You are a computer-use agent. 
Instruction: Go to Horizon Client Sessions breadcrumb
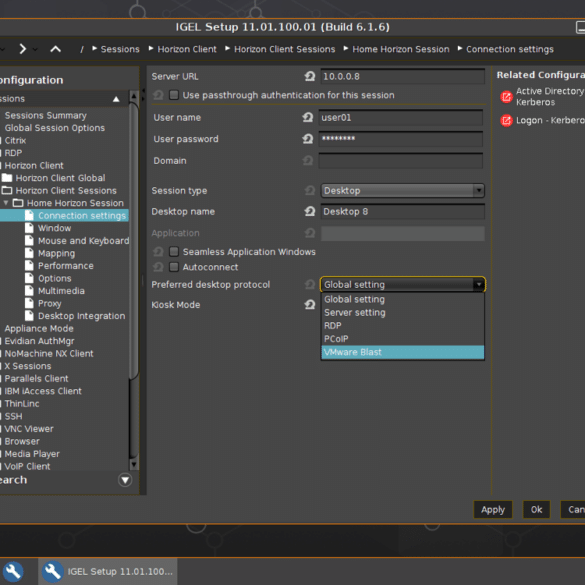[x=285, y=49]
